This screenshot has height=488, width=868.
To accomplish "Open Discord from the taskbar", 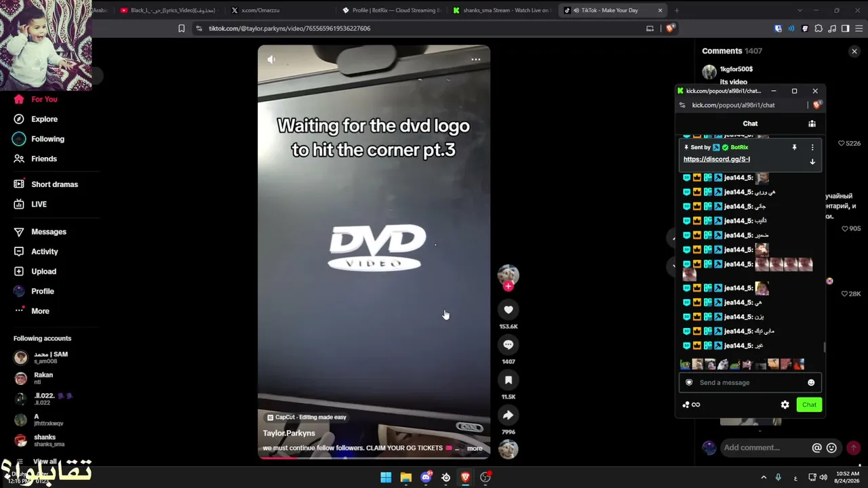I will (426, 477).
